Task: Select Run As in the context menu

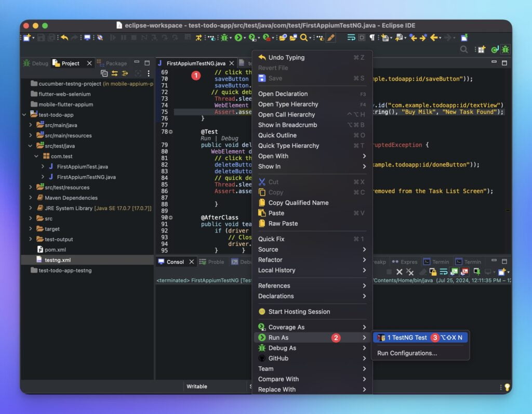Action: (312, 337)
